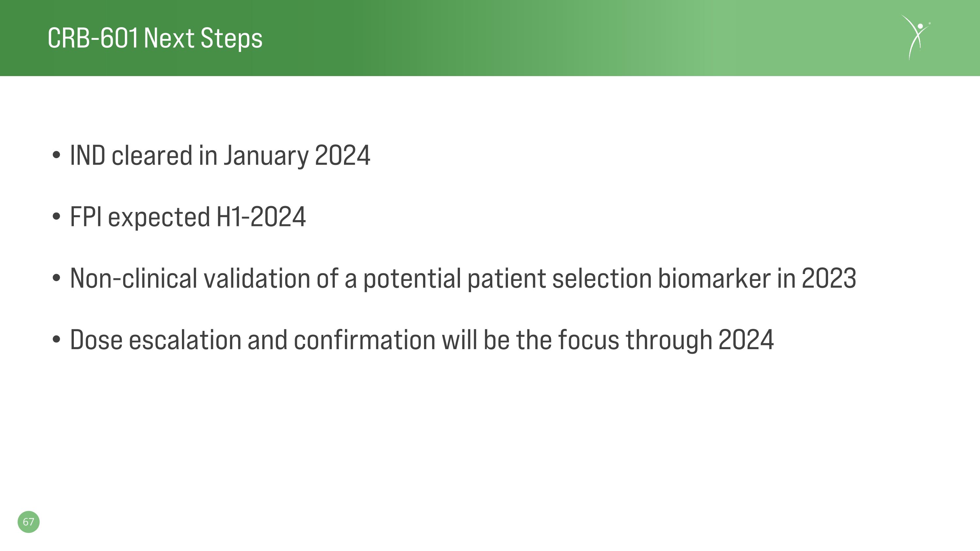The image size is (980, 551).
Task: Click the white figure logo in header
Action: [x=916, y=37]
